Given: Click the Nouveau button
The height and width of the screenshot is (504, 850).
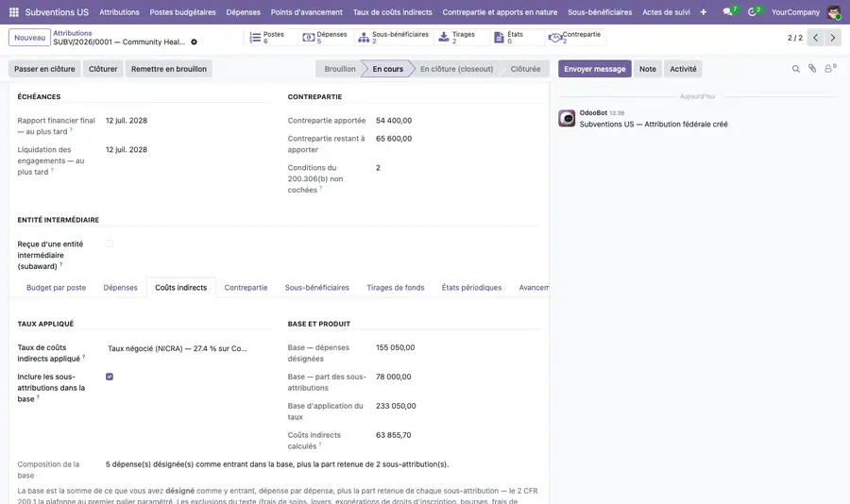Looking at the screenshot, I should click(30, 38).
